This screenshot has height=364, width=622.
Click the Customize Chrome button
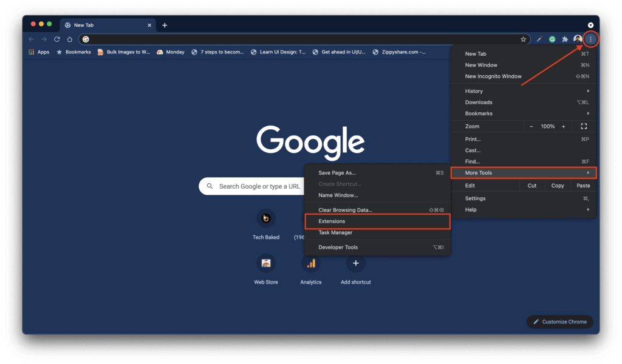pos(559,322)
